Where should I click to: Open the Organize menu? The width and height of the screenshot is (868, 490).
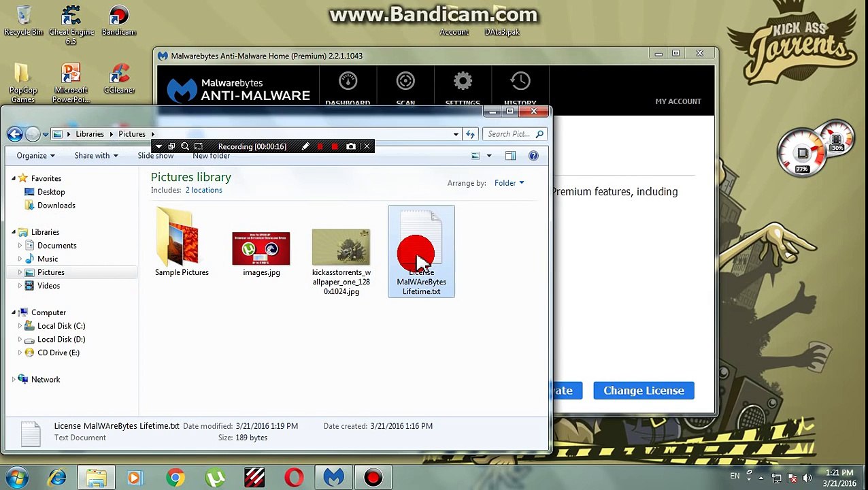coord(35,156)
